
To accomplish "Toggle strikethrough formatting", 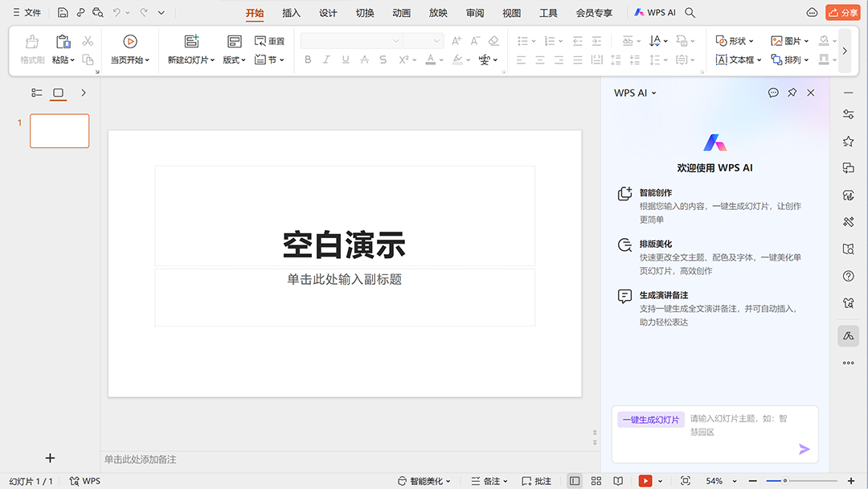I will point(364,60).
